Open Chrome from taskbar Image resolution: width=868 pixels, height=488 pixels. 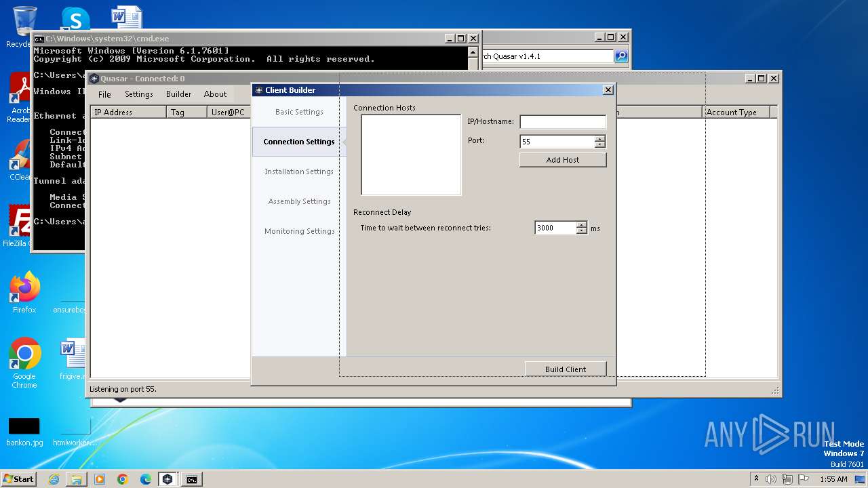click(x=123, y=479)
